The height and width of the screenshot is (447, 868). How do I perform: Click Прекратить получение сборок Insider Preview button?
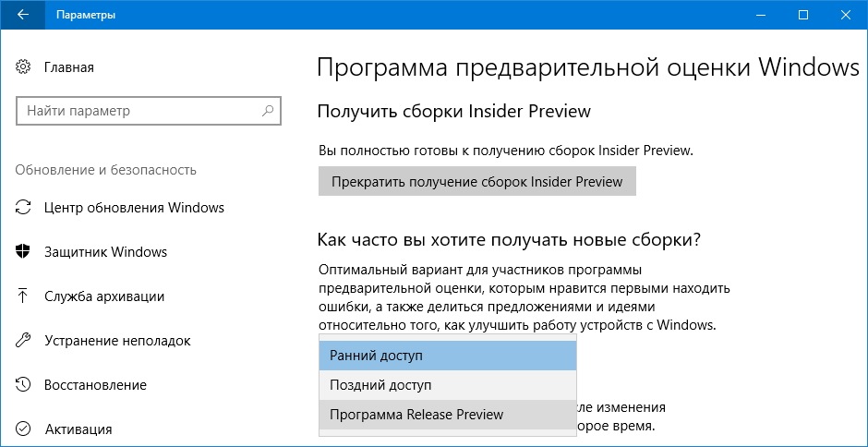coord(476,182)
